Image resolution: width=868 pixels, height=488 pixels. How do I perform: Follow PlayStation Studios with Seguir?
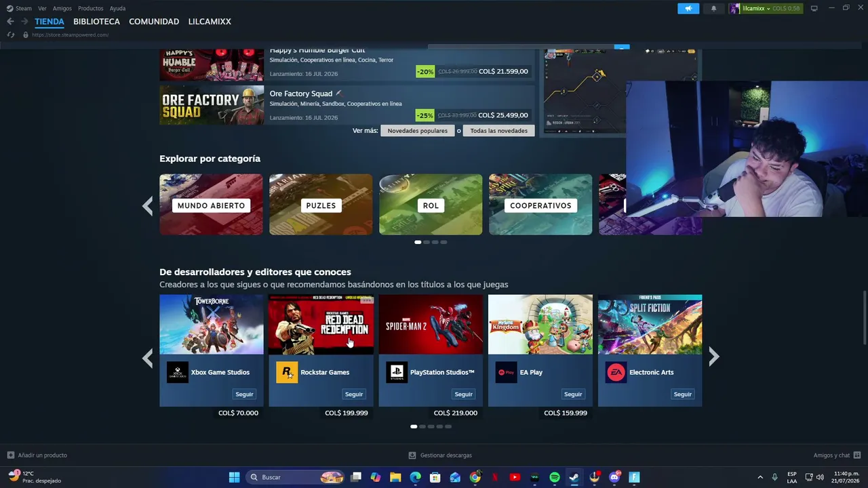[x=463, y=394]
